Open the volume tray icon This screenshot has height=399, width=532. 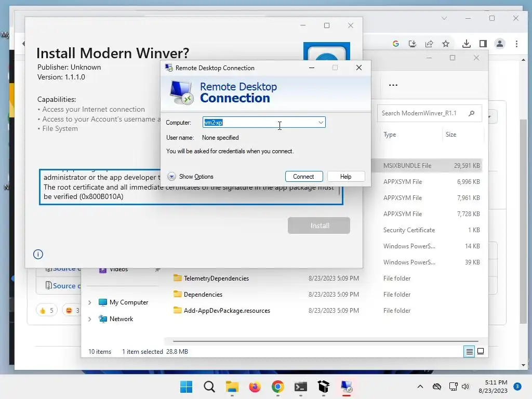pyautogui.click(x=465, y=387)
